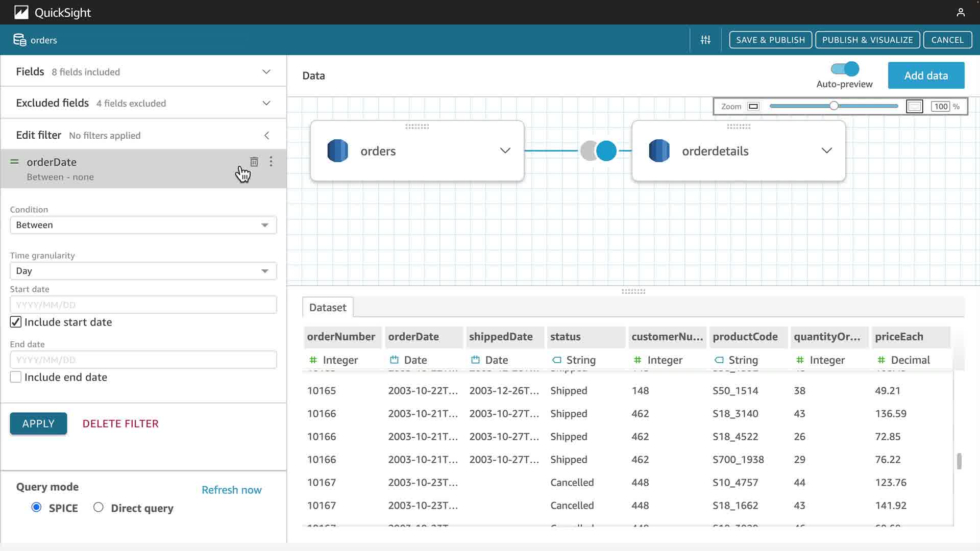Click the QuickSight logo icon

(21, 12)
